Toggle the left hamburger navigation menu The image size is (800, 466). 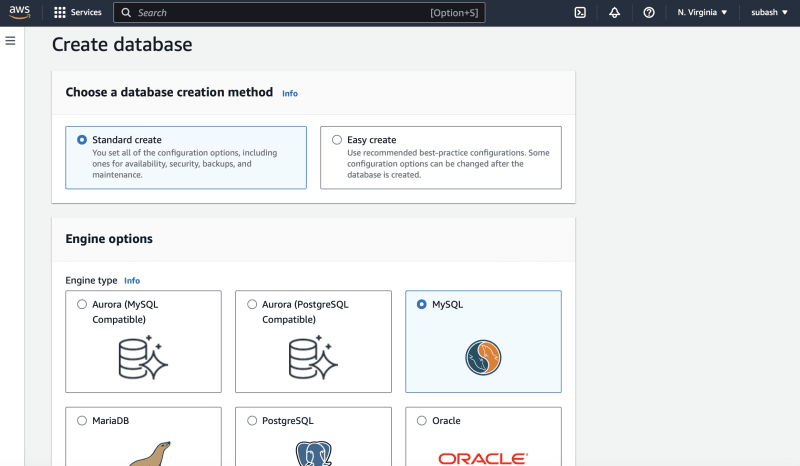(x=10, y=41)
